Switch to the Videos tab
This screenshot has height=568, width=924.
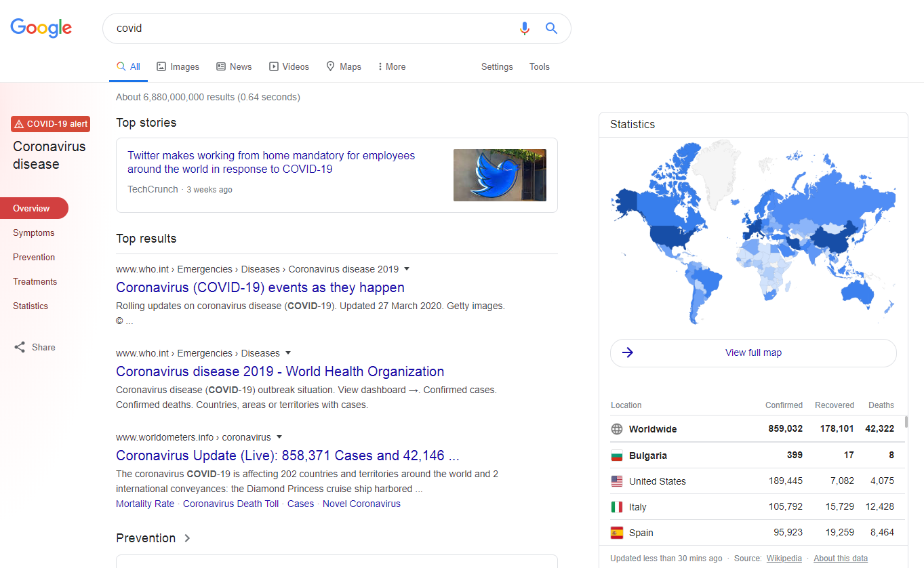tap(289, 66)
